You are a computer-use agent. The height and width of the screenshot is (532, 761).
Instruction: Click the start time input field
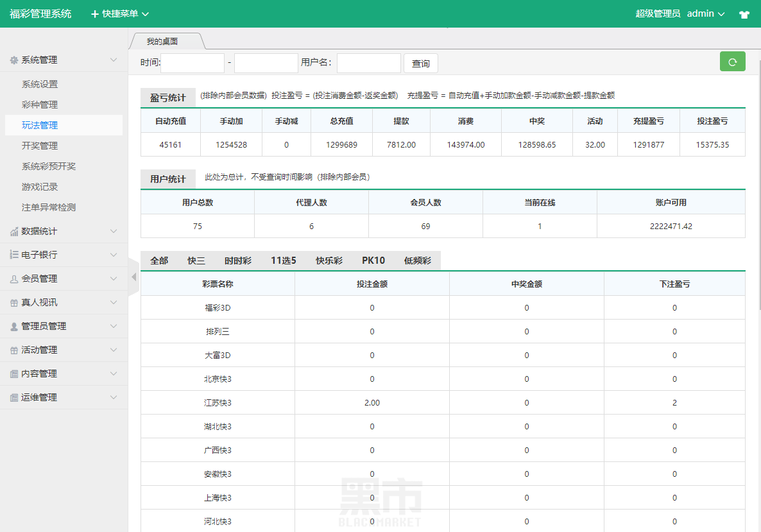[192, 63]
